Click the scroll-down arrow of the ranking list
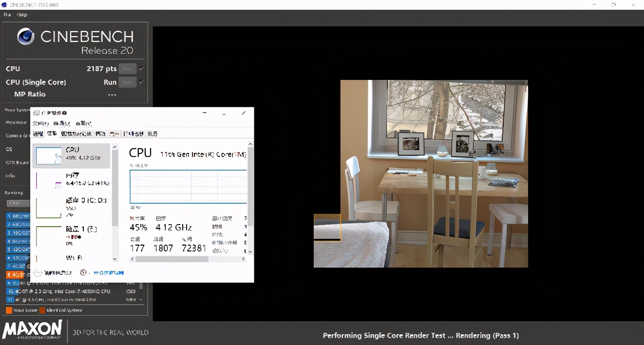Image resolution: width=644 pixels, height=345 pixels. 141,300
